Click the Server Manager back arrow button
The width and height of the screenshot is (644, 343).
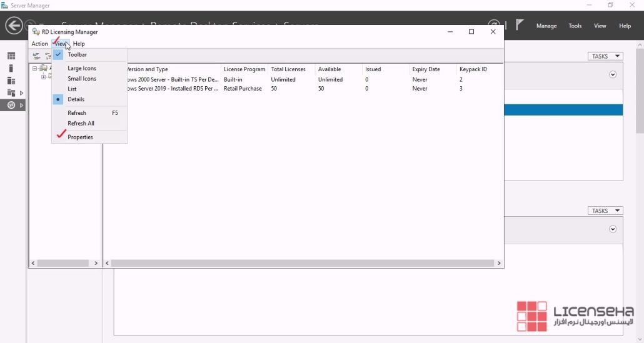pyautogui.click(x=14, y=26)
